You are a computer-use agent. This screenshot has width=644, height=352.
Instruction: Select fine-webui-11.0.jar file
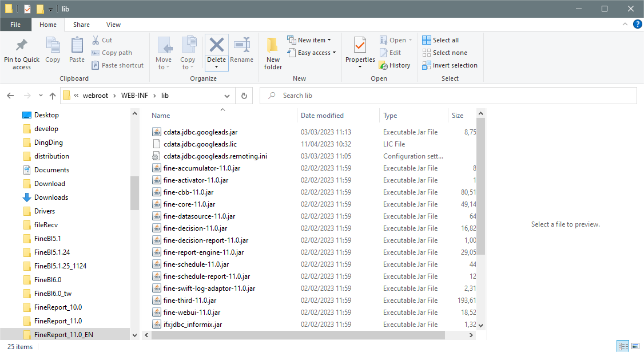[x=192, y=312]
